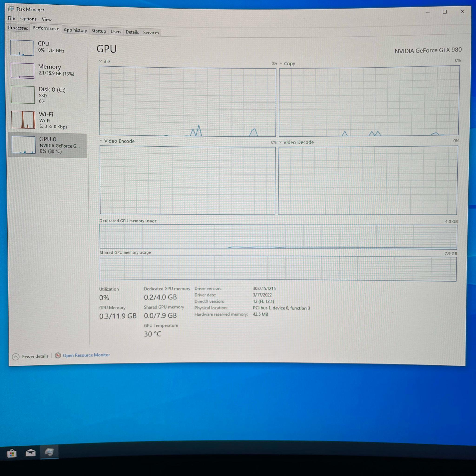476x476 pixels.
Task: Close the Task Manager window
Action: click(x=462, y=11)
